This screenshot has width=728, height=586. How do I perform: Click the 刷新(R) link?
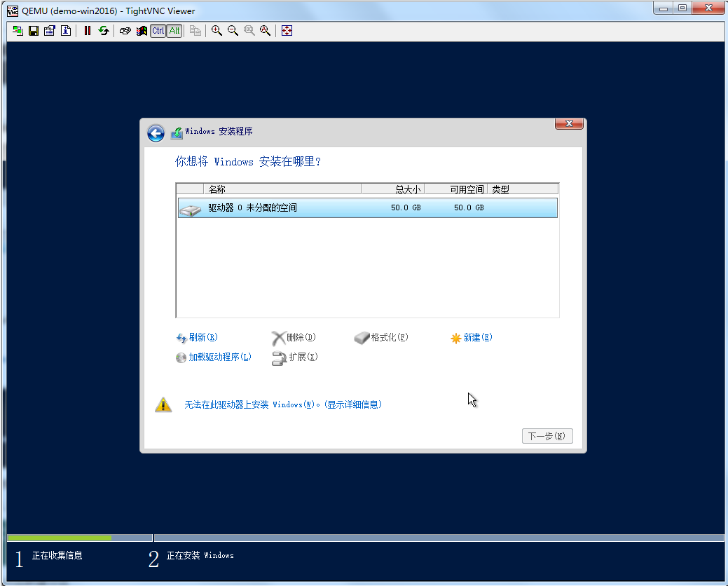point(198,338)
